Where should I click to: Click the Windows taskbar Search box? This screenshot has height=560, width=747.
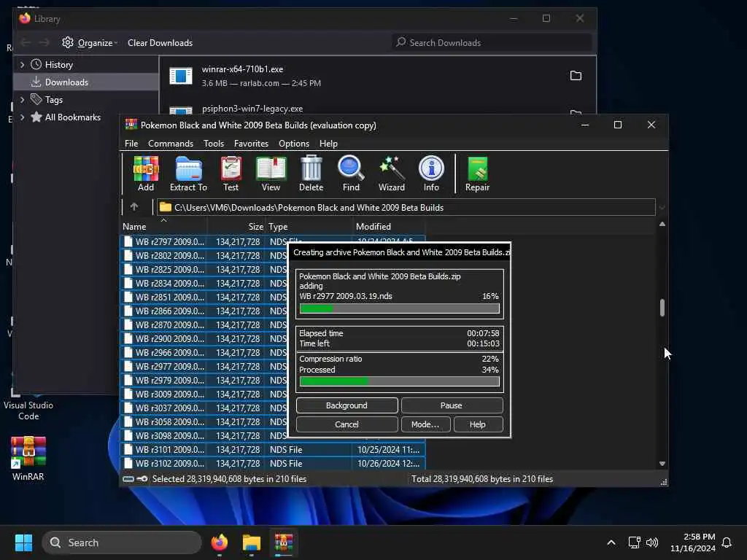point(122,542)
